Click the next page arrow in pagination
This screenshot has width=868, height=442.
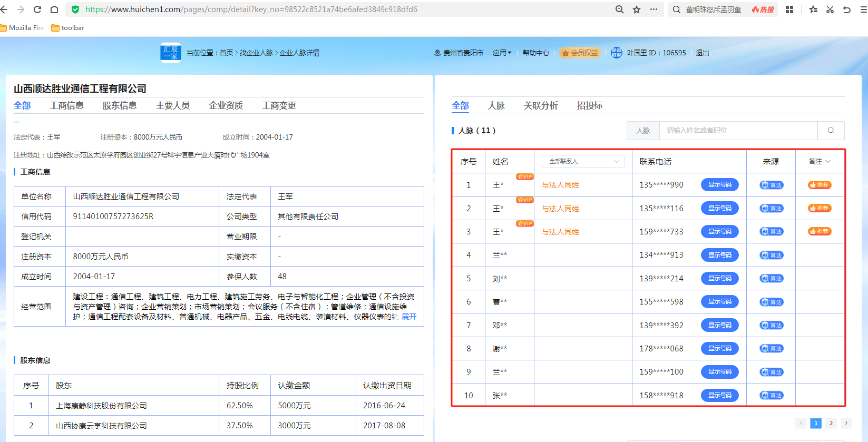click(x=846, y=423)
